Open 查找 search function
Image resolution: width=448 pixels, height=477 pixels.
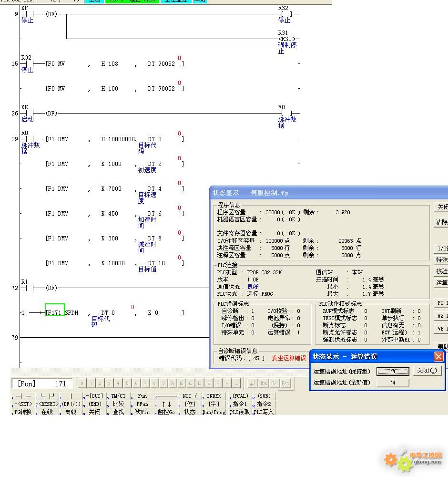pyautogui.click(x=118, y=412)
